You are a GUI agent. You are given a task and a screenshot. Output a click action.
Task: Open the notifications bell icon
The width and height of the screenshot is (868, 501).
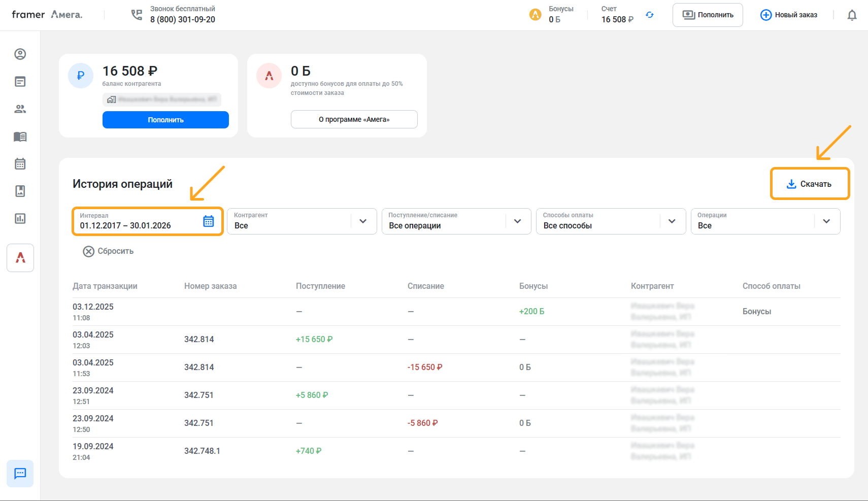point(852,15)
